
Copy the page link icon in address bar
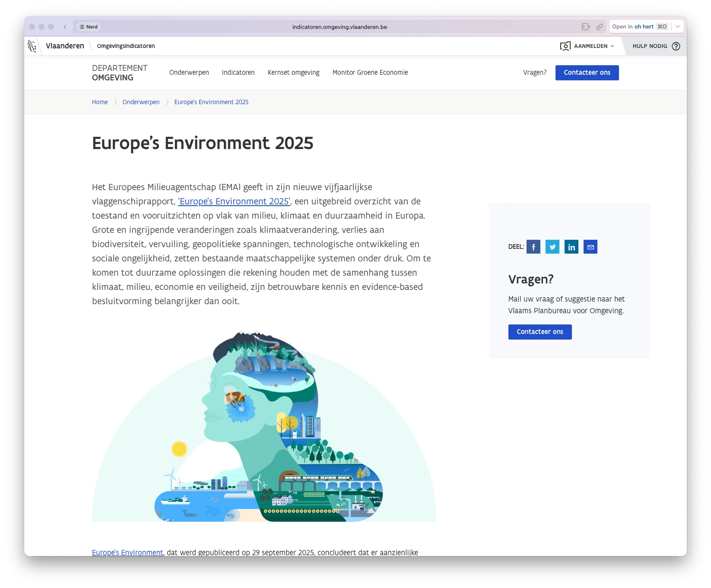(599, 27)
